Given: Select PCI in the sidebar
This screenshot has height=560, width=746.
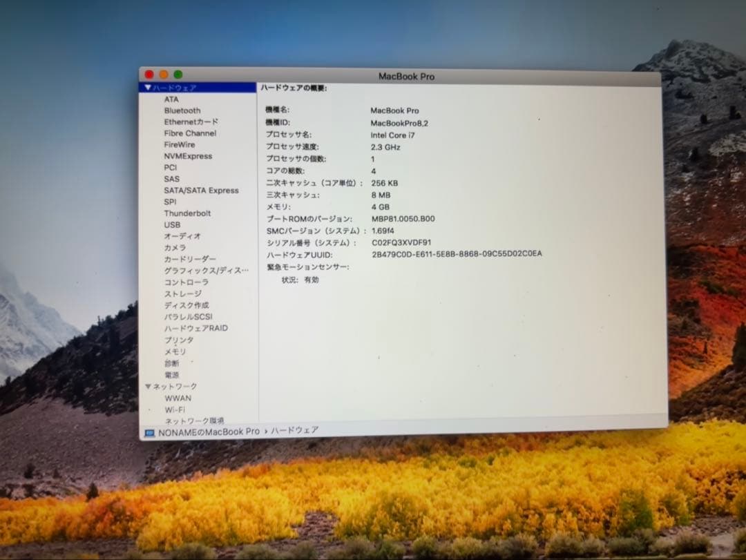Looking at the screenshot, I should 171,168.
